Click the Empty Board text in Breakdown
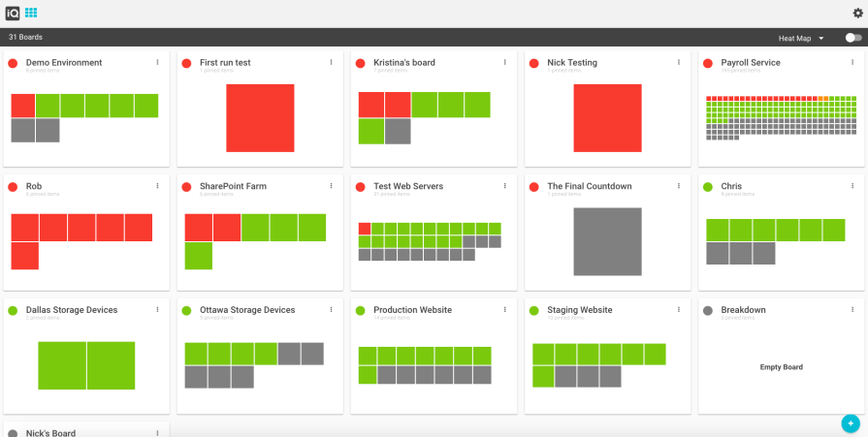 tap(781, 366)
